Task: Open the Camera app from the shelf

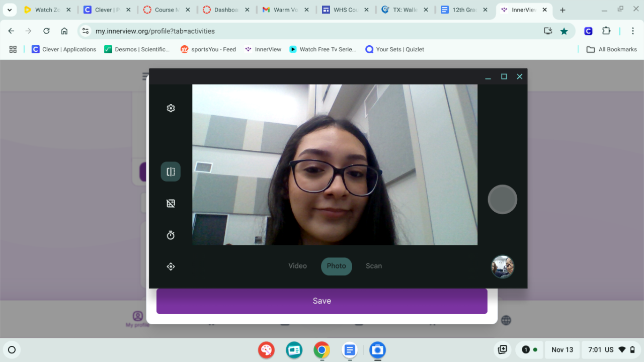Action: [x=377, y=350]
